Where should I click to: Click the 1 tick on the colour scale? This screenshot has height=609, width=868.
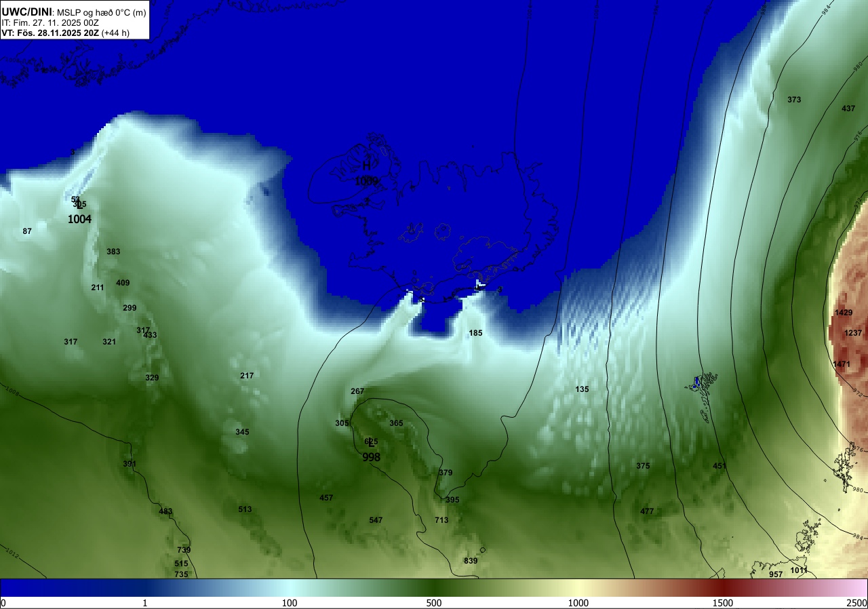145,603
